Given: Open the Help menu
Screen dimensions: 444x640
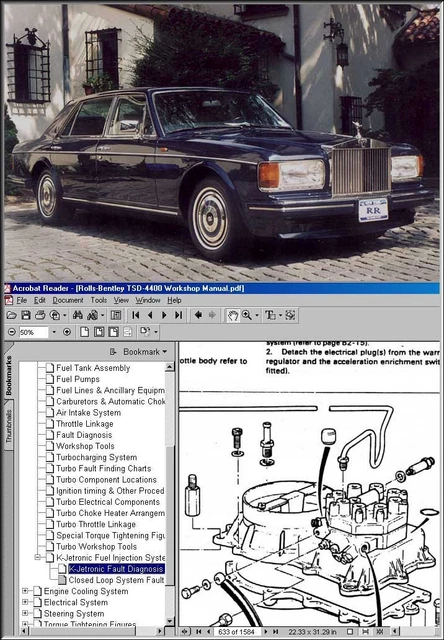Looking at the screenshot, I should click(x=174, y=300).
